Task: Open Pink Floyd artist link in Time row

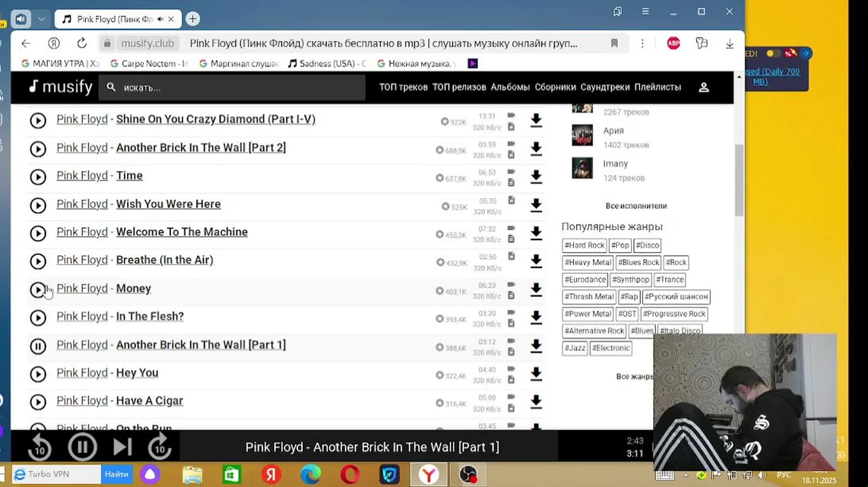Action: click(x=82, y=176)
